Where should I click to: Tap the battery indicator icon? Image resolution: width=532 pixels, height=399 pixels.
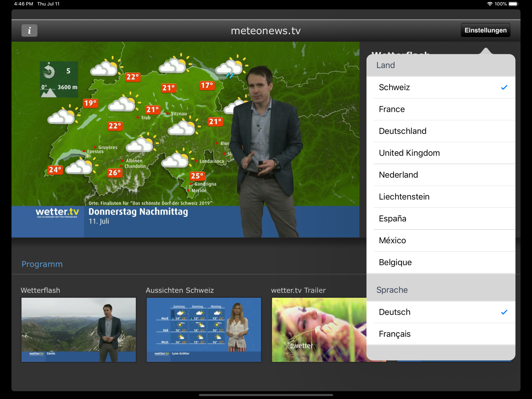[x=513, y=4]
